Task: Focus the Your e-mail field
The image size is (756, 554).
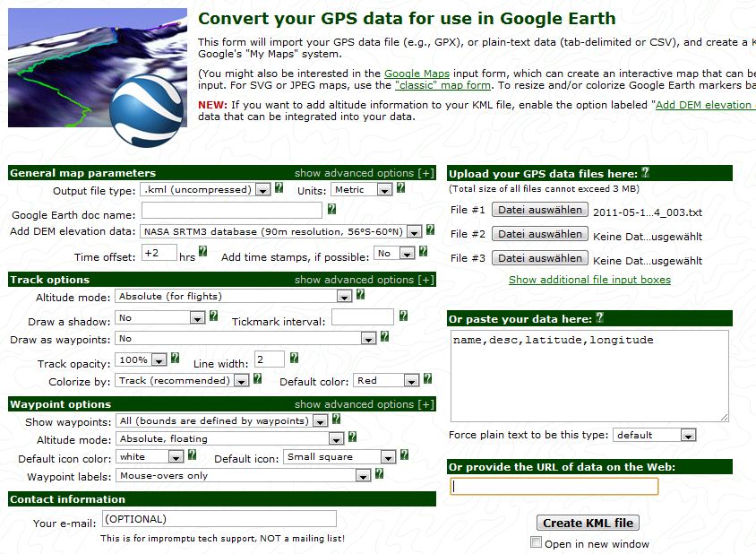Action: click(x=219, y=519)
